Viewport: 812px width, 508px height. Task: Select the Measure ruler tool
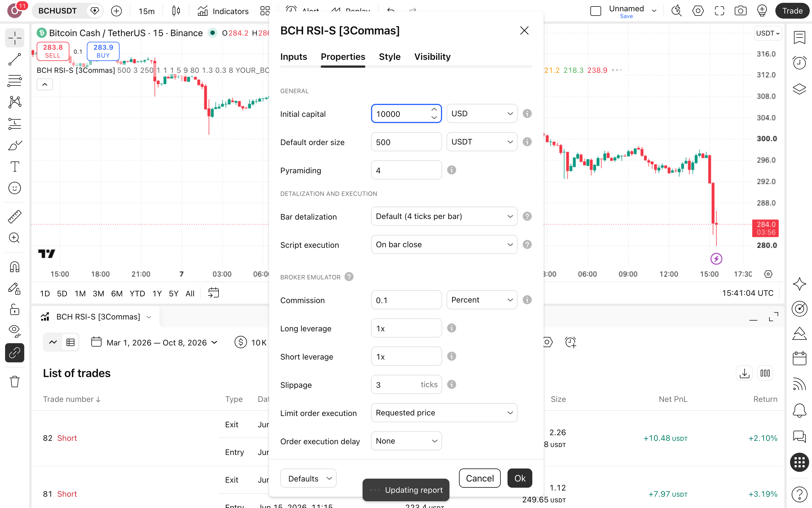pos(14,217)
